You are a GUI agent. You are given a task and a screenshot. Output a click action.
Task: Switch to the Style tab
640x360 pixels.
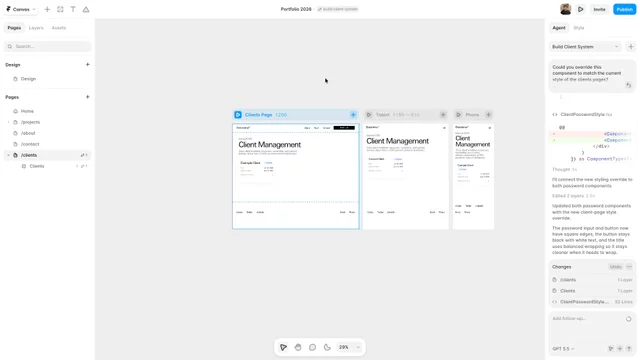point(579,28)
